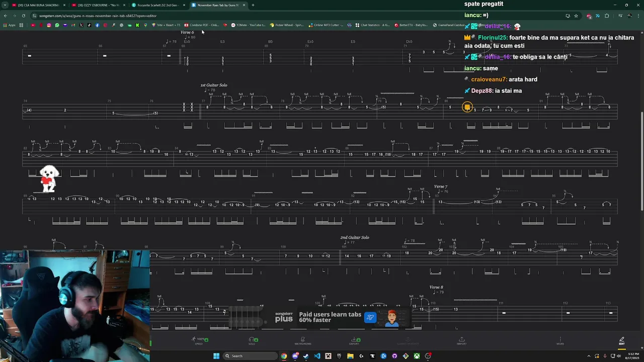Click the orange playback cursor marker
This screenshot has height=362, width=644.
tap(467, 107)
